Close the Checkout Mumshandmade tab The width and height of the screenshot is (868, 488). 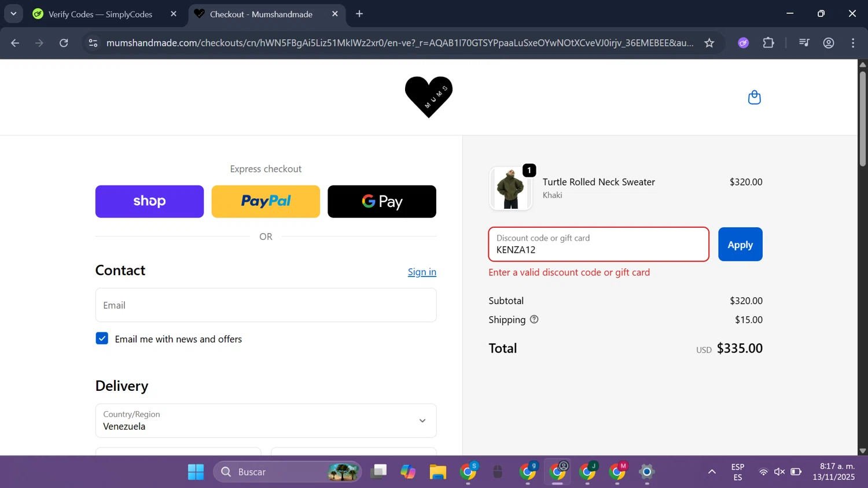click(x=335, y=14)
